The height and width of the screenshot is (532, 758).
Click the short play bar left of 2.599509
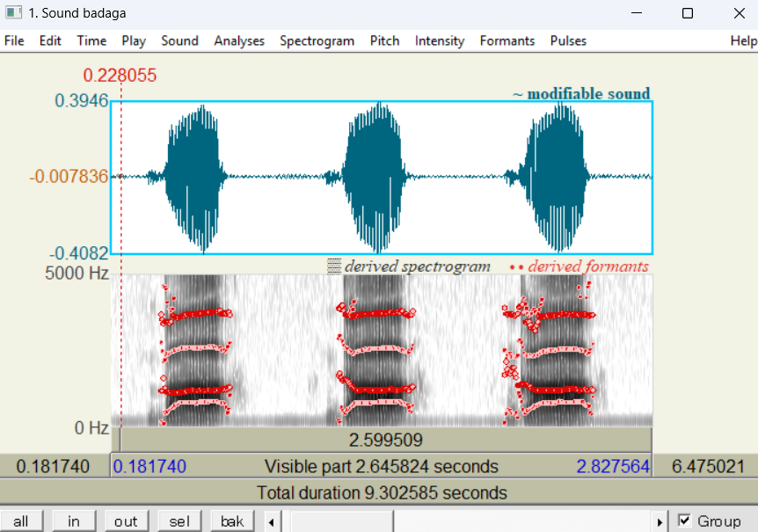coord(116,441)
